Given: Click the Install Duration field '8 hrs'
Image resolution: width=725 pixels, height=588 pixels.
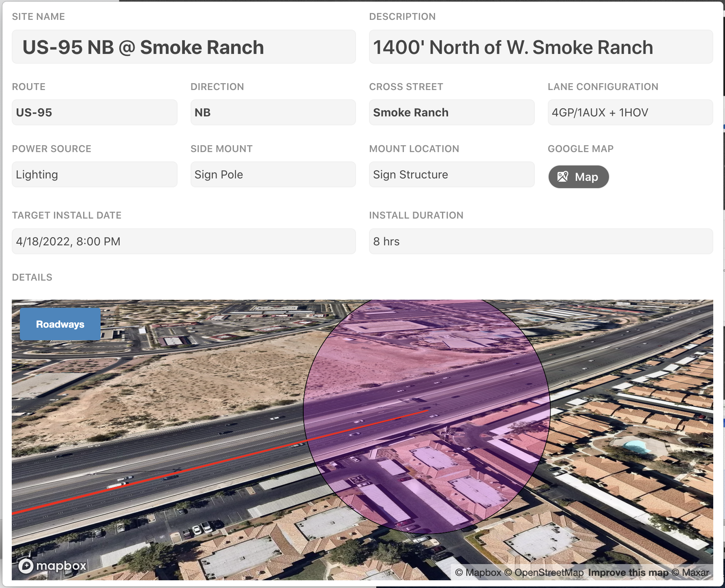Looking at the screenshot, I should [541, 241].
